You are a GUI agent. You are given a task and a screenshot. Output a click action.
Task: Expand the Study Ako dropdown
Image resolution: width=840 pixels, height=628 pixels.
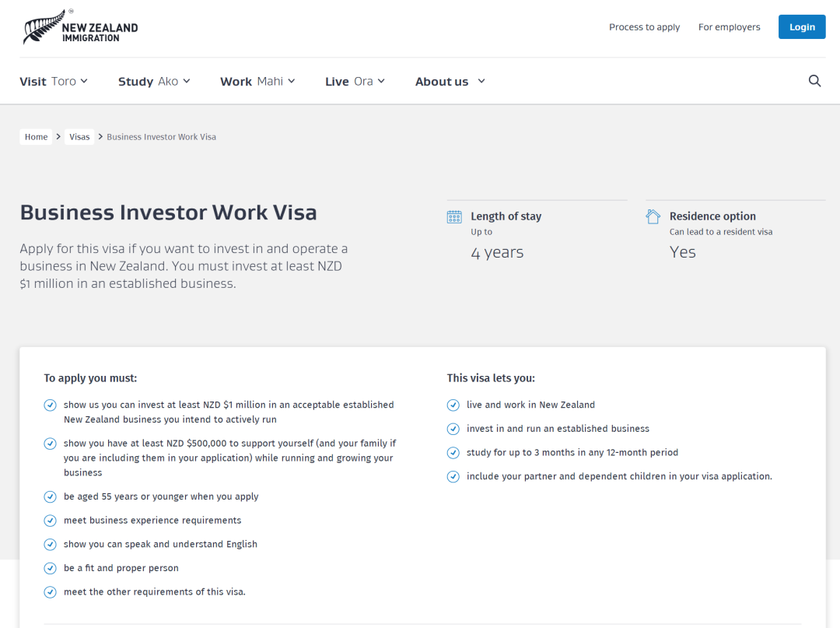click(x=154, y=81)
